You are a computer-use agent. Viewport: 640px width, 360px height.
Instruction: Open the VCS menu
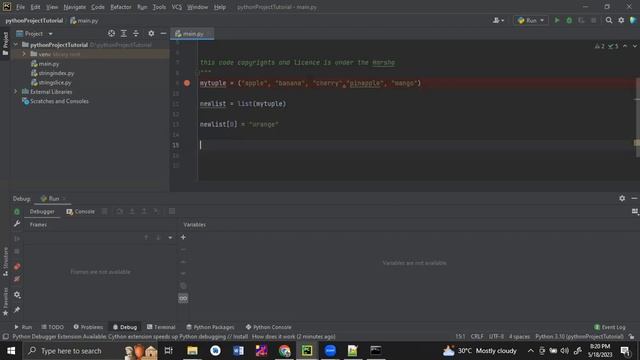tap(176, 7)
